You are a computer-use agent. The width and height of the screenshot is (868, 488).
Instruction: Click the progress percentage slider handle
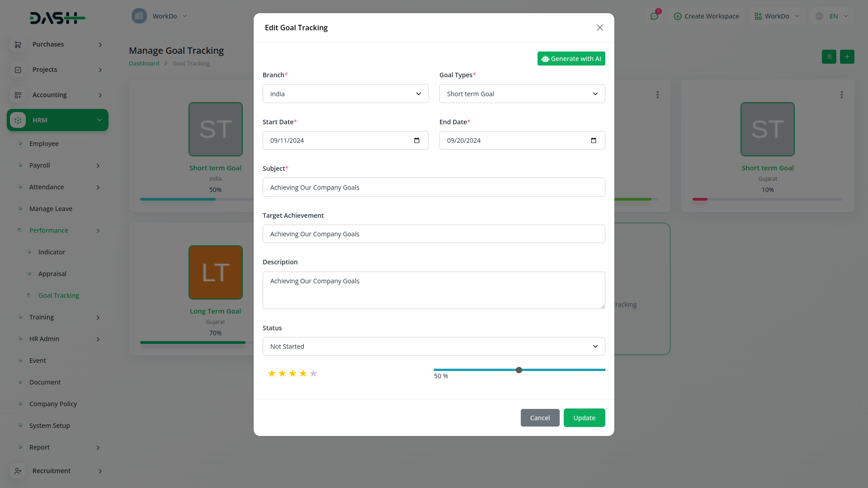click(x=519, y=370)
